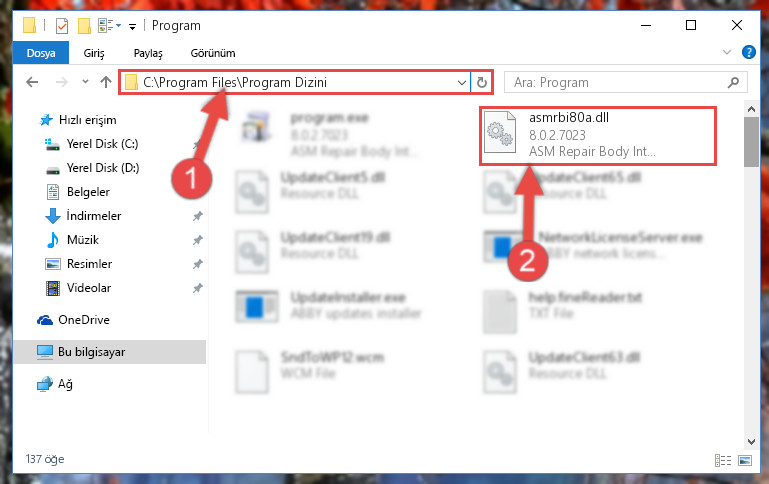Screen dimensions: 769x484
Task: Open the Dosya menu tab
Action: [x=41, y=53]
